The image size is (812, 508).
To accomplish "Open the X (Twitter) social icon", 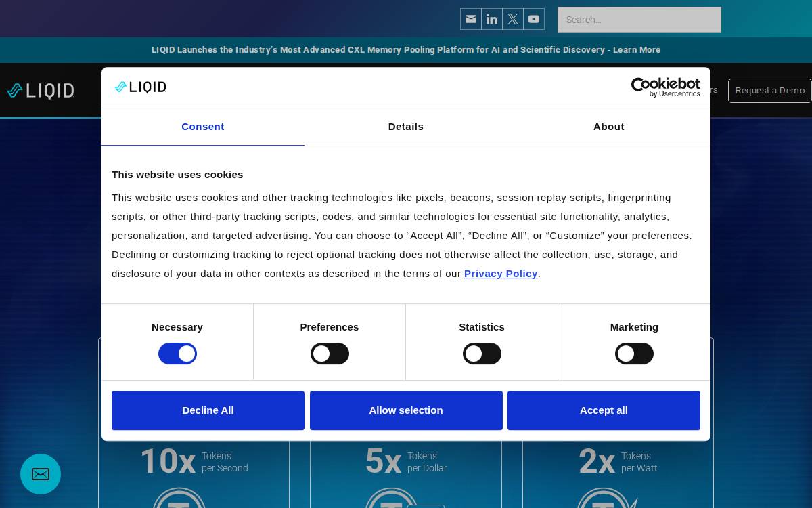I will pyautogui.click(x=513, y=19).
